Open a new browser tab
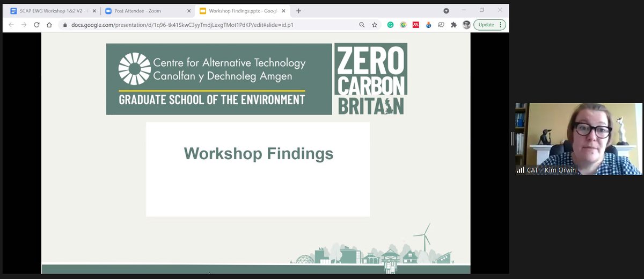 [x=298, y=11]
